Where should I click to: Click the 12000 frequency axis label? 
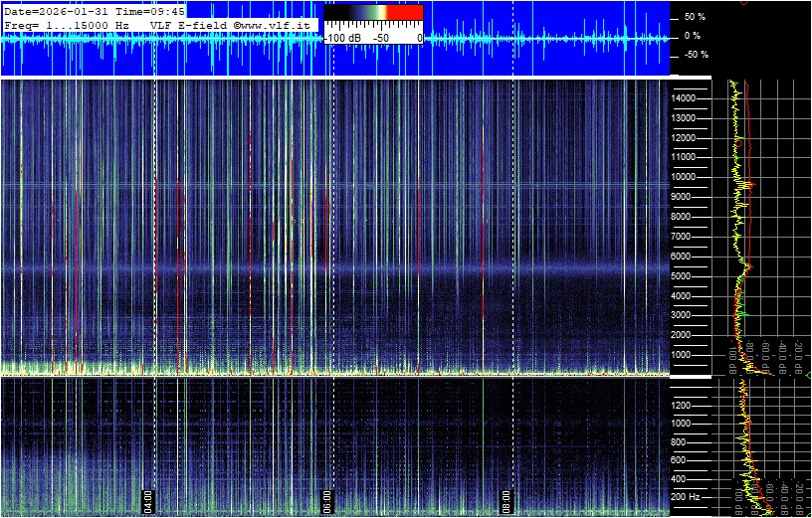pyautogui.click(x=684, y=138)
